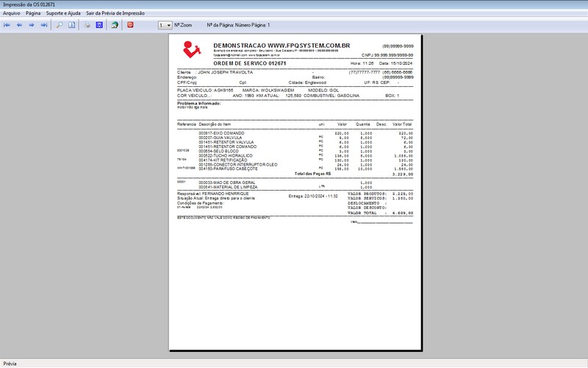The height and width of the screenshot is (368, 588).
Task: Open the Suporte e Ajuda menu
Action: pos(64,13)
